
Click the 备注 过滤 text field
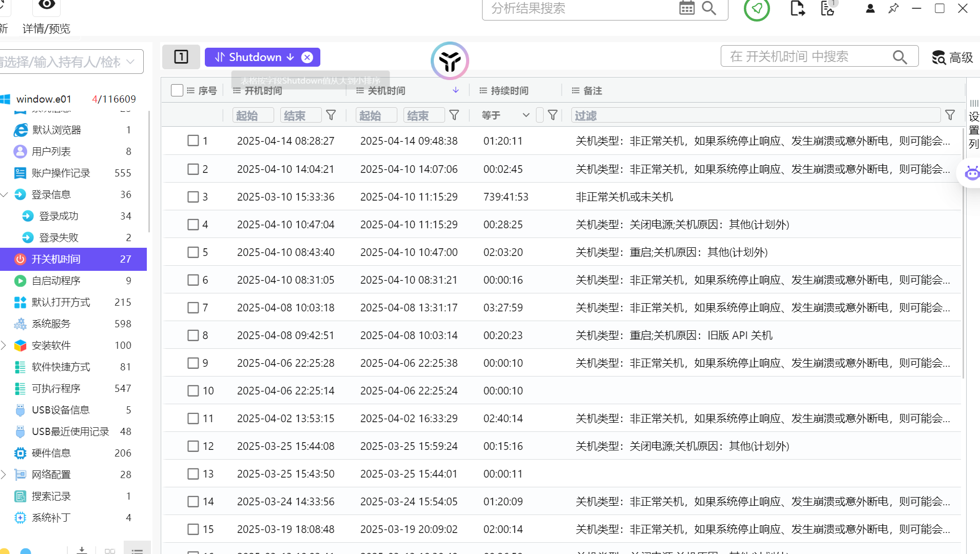(x=756, y=115)
